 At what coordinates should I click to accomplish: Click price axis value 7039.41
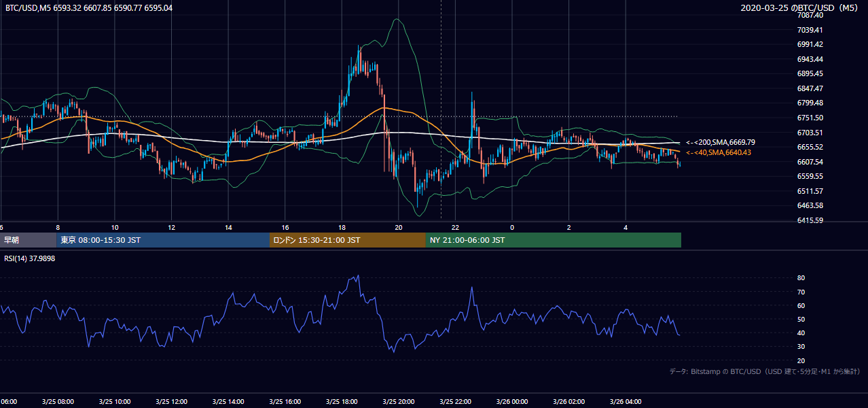pyautogui.click(x=810, y=30)
